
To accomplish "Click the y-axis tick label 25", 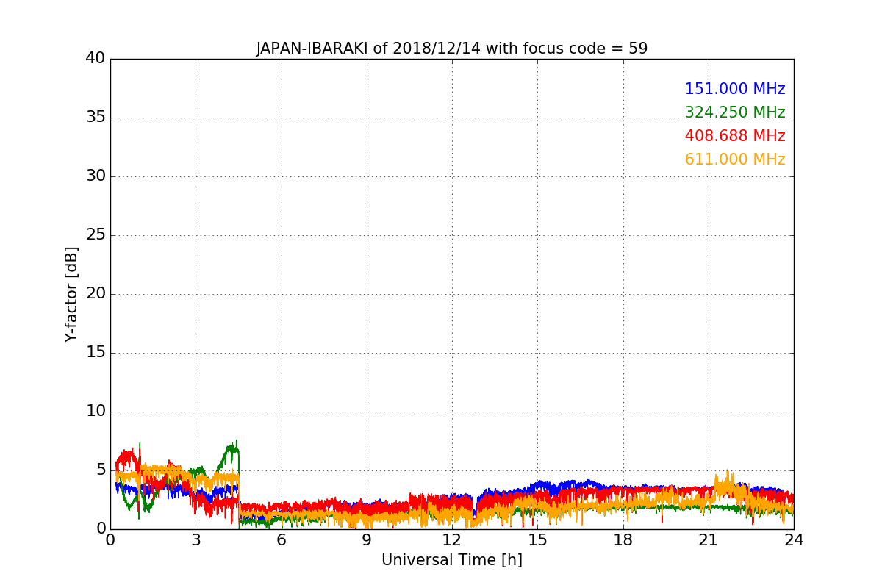I will pyautogui.click(x=96, y=235).
